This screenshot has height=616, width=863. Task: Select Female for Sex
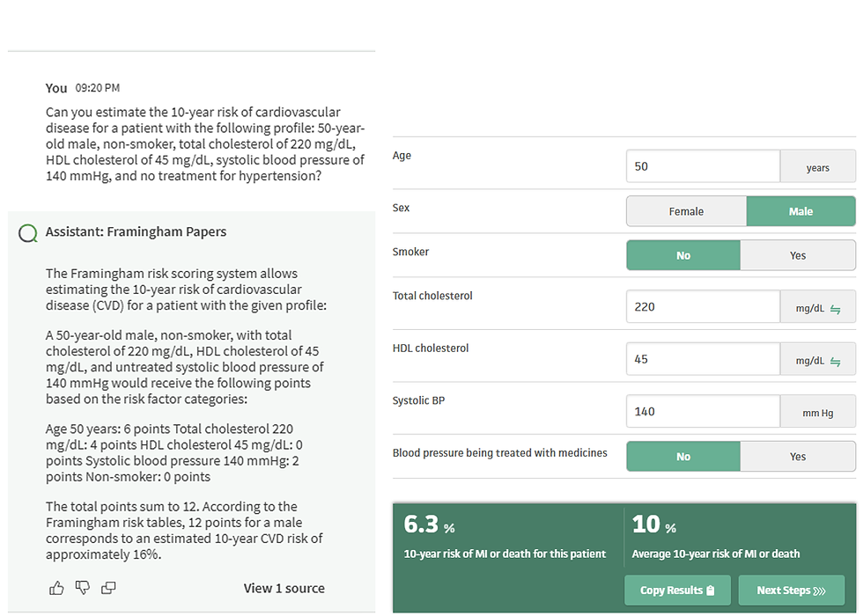click(x=686, y=211)
